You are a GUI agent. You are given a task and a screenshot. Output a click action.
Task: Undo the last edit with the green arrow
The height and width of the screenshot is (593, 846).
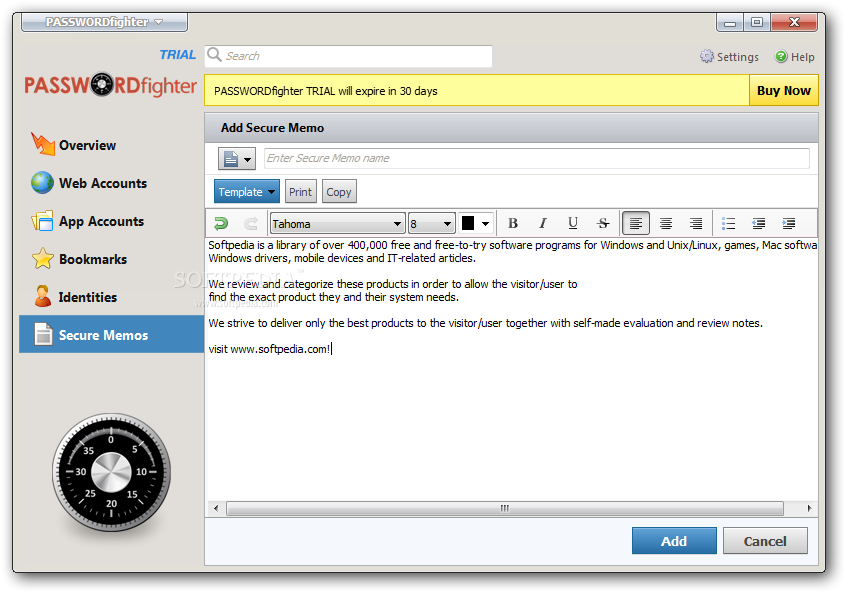click(221, 223)
